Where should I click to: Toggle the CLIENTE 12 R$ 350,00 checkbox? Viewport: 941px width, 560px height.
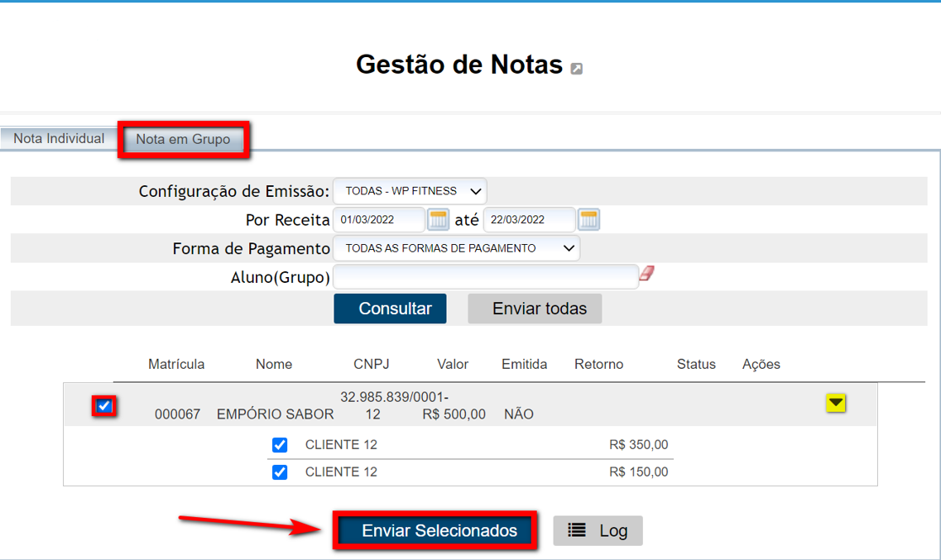pos(280,445)
